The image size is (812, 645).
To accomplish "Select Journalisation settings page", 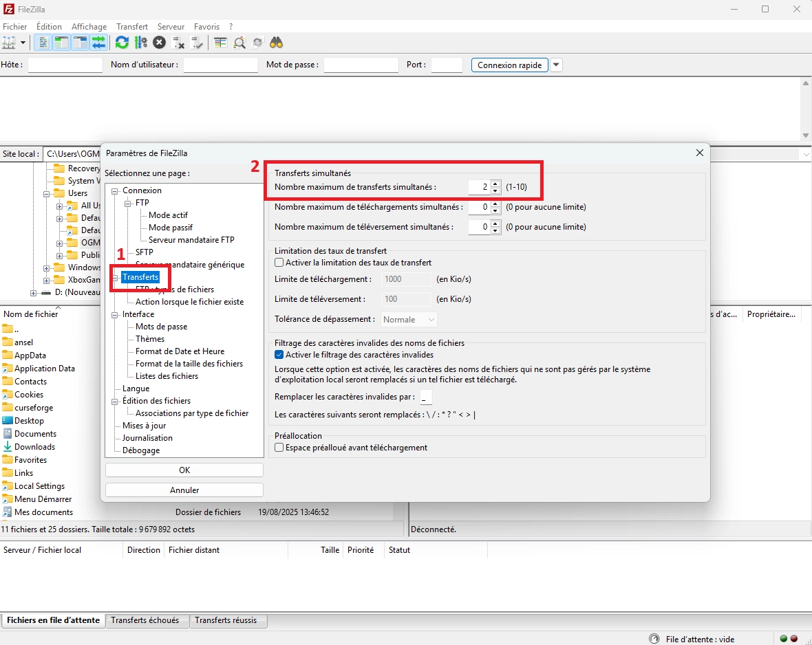I will [x=147, y=438].
